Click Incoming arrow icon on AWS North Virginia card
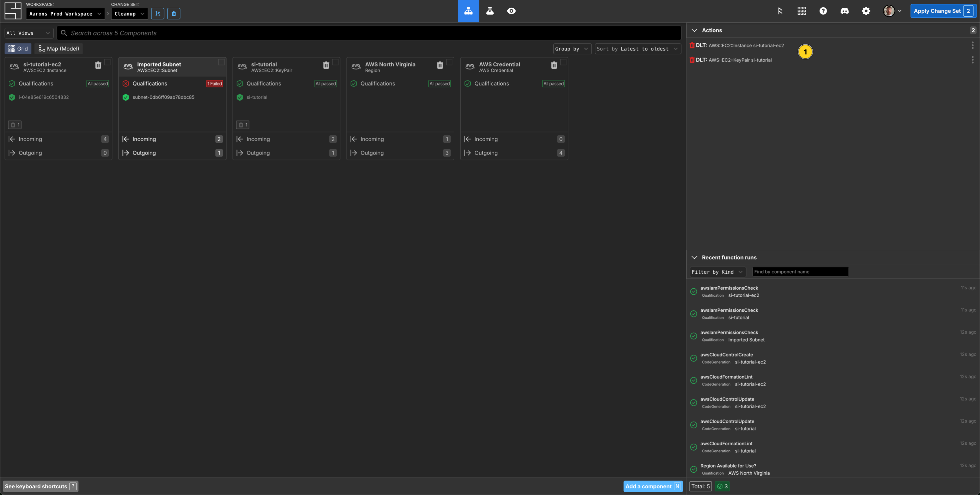This screenshot has height=495, width=980. (354, 140)
